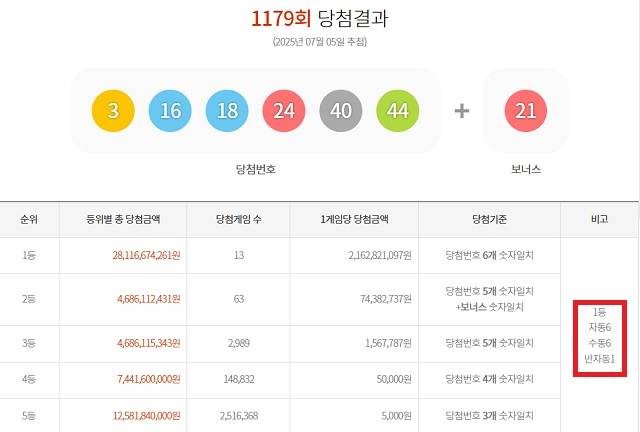Image resolution: width=640 pixels, height=432 pixels.
Task: Click the green lottery ball number 44
Action: coord(398,111)
